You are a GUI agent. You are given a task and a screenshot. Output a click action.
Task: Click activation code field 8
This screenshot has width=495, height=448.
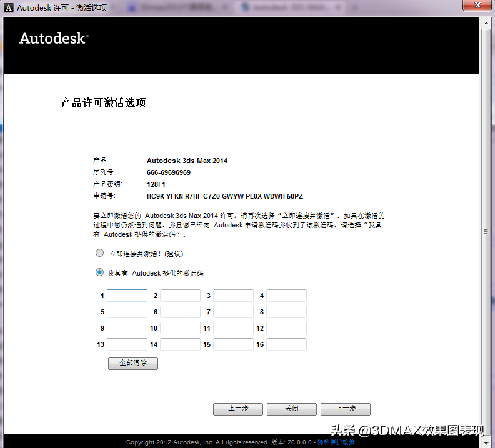pyautogui.click(x=286, y=312)
